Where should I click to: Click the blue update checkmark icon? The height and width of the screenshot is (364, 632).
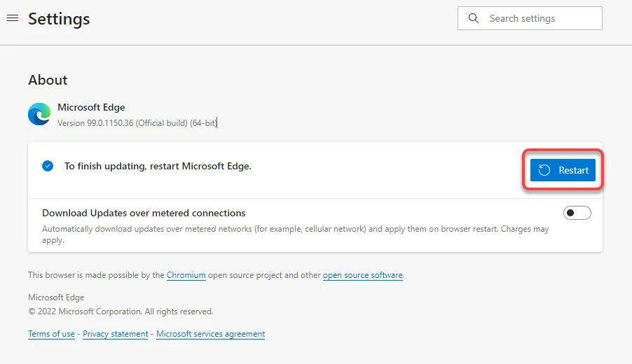[x=48, y=166]
